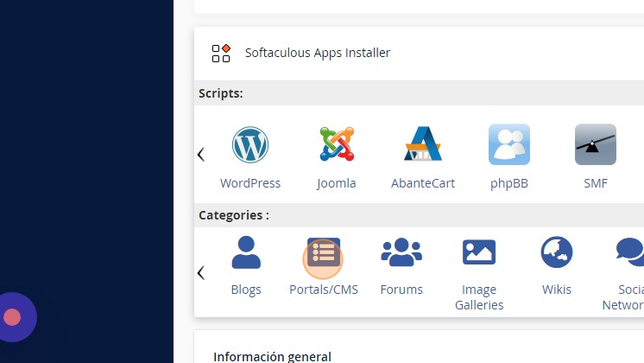Click the Scripts: section header
The image size is (644, 363).
[x=220, y=93]
